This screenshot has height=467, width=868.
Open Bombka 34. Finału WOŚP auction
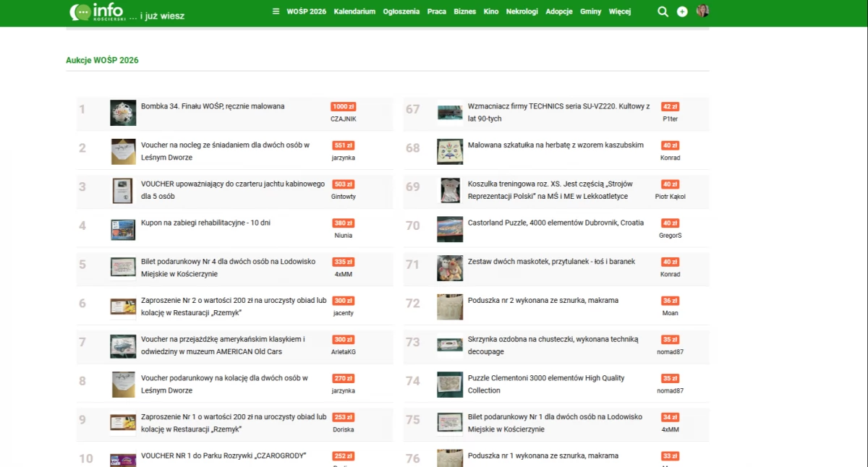tap(213, 106)
